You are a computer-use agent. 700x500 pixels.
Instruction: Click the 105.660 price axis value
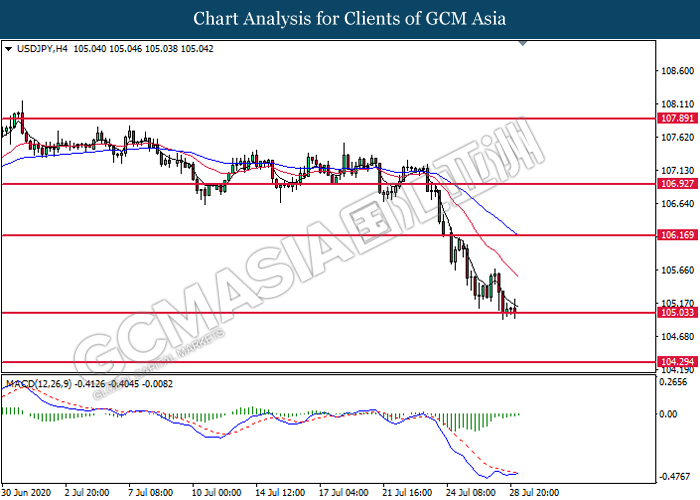677,270
